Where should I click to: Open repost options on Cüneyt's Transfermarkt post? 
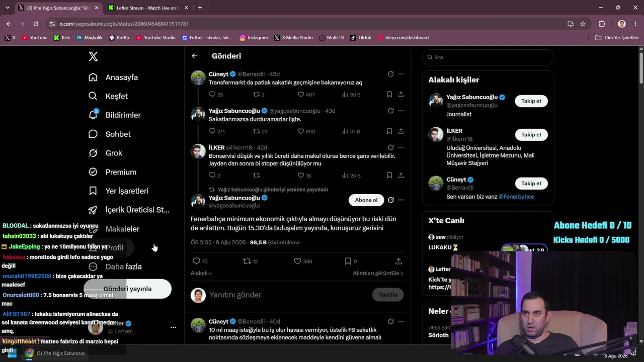(x=257, y=95)
